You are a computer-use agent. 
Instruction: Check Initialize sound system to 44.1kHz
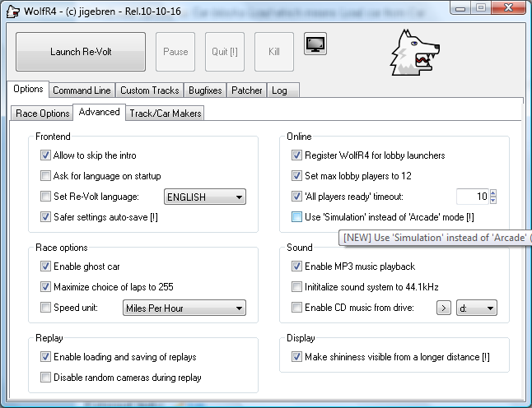296,287
